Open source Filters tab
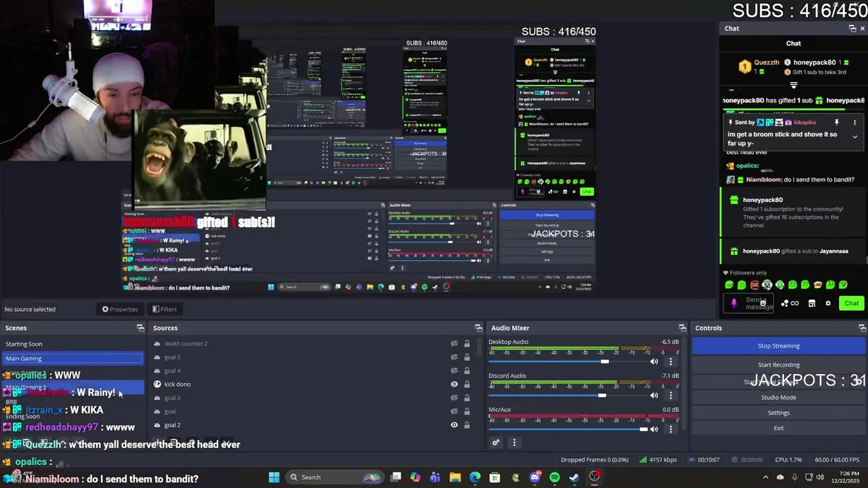This screenshot has height=488, width=868. [x=164, y=309]
